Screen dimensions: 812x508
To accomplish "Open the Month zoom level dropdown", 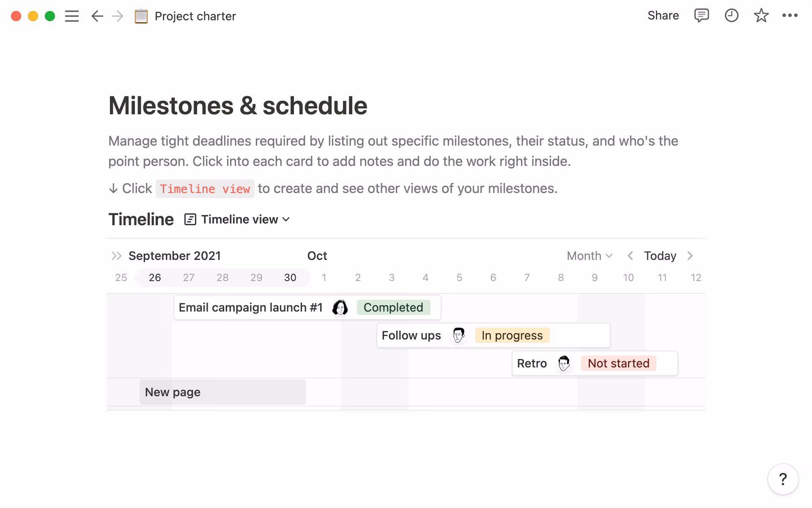I will click(x=589, y=256).
